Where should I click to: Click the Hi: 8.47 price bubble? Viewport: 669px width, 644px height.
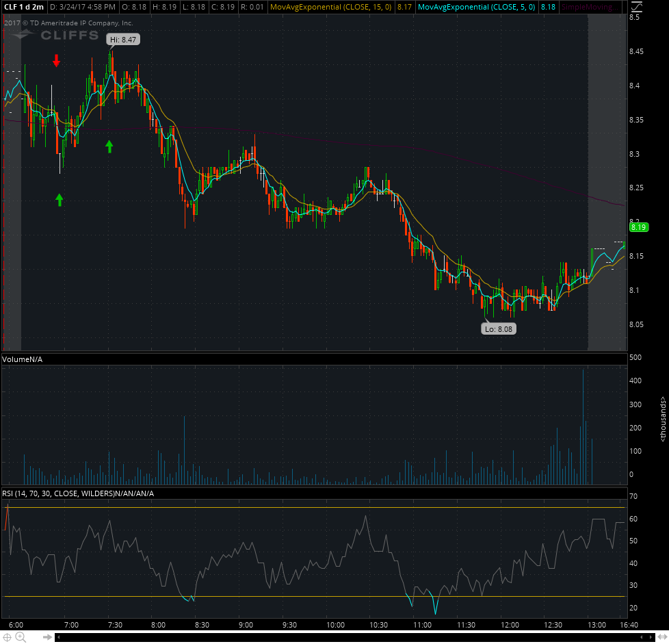pyautogui.click(x=123, y=40)
